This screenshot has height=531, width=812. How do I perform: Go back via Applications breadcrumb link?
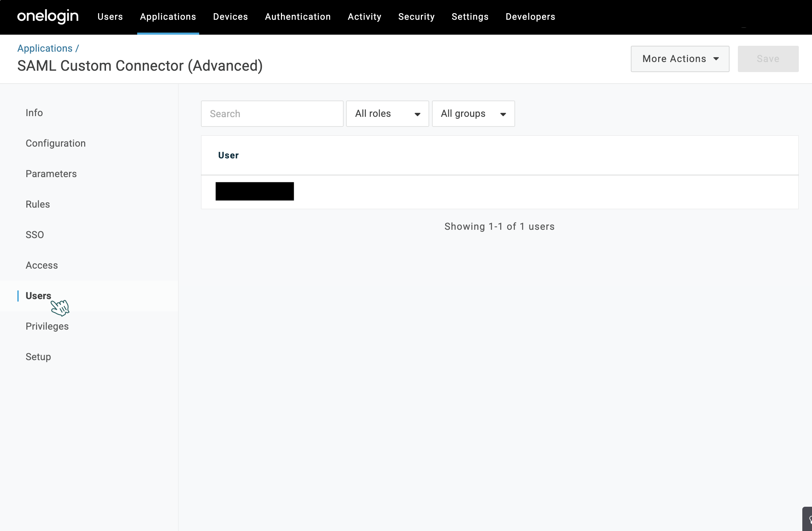[45, 48]
